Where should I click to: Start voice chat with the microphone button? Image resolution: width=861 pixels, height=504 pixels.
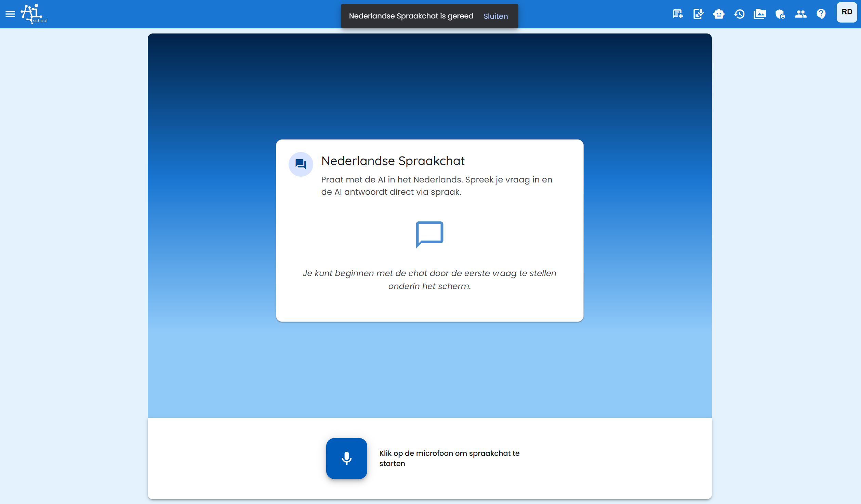(346, 458)
